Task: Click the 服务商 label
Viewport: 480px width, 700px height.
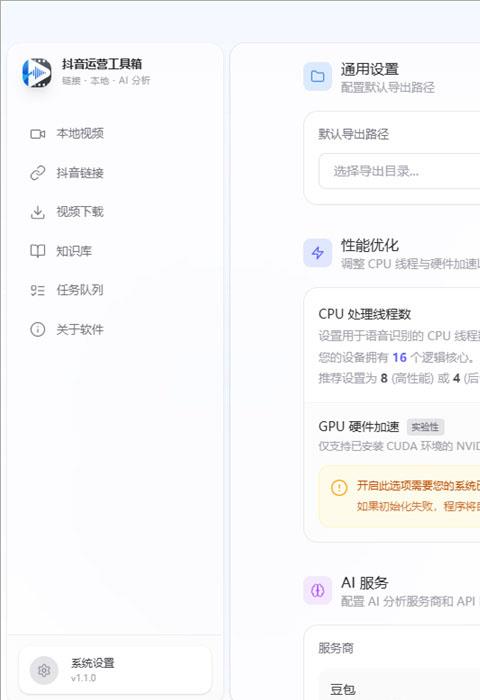Action: click(336, 648)
